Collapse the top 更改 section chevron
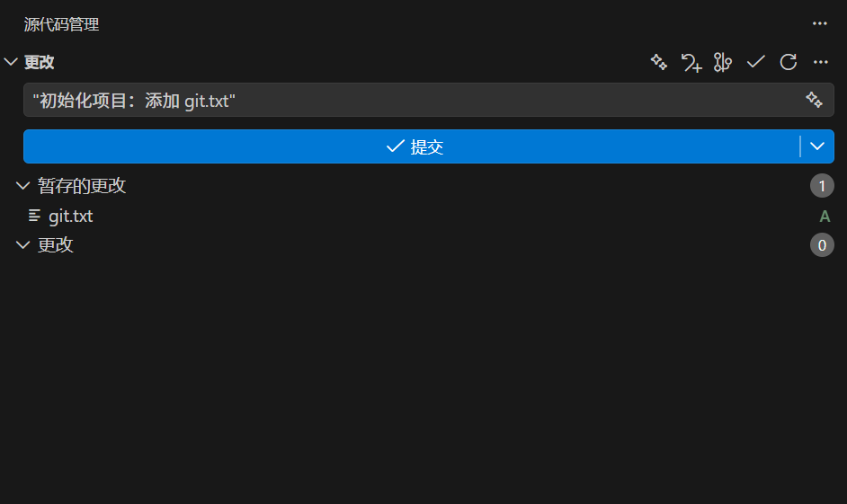 11,62
